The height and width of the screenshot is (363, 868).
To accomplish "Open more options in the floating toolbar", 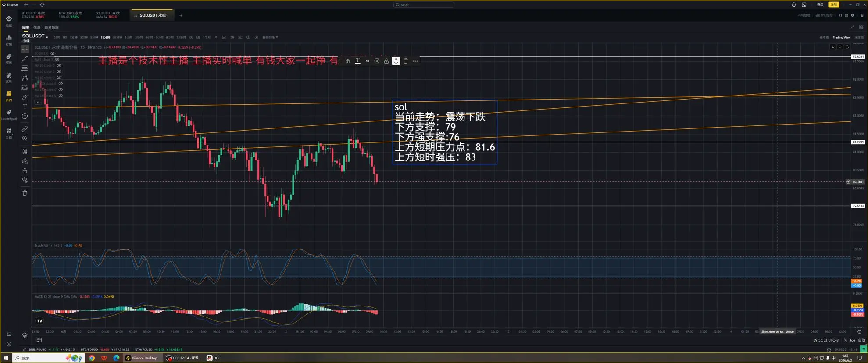I will (x=415, y=61).
